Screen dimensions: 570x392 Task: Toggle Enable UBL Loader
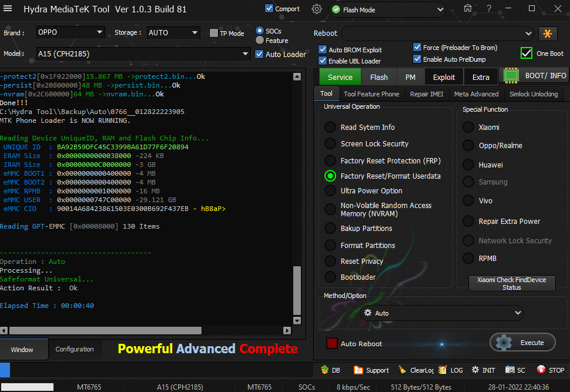coord(323,61)
